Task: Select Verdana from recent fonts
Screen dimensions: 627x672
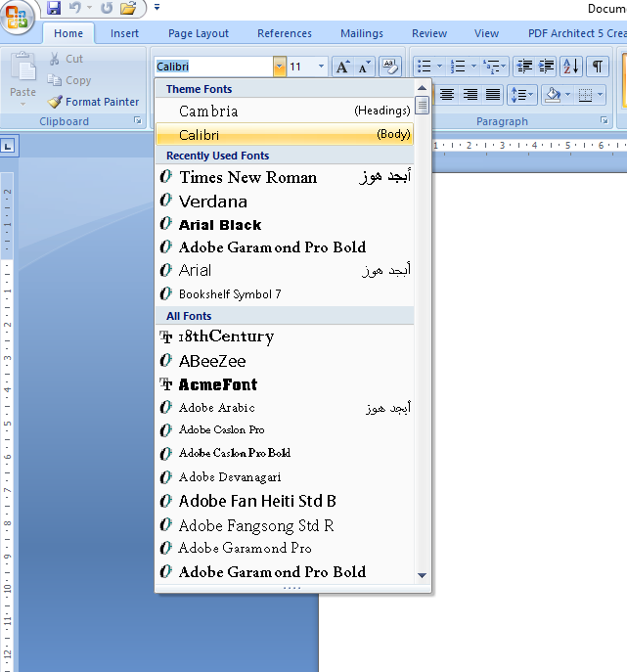Action: click(x=285, y=201)
